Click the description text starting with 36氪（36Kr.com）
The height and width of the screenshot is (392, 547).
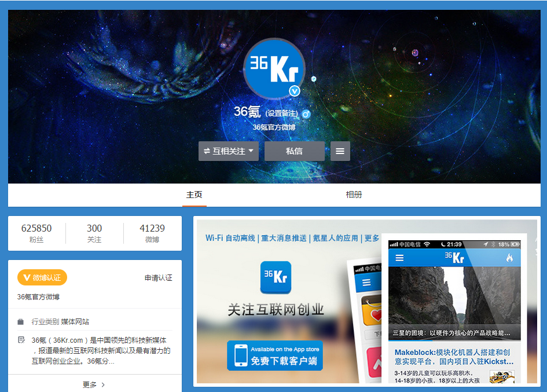tap(101, 350)
